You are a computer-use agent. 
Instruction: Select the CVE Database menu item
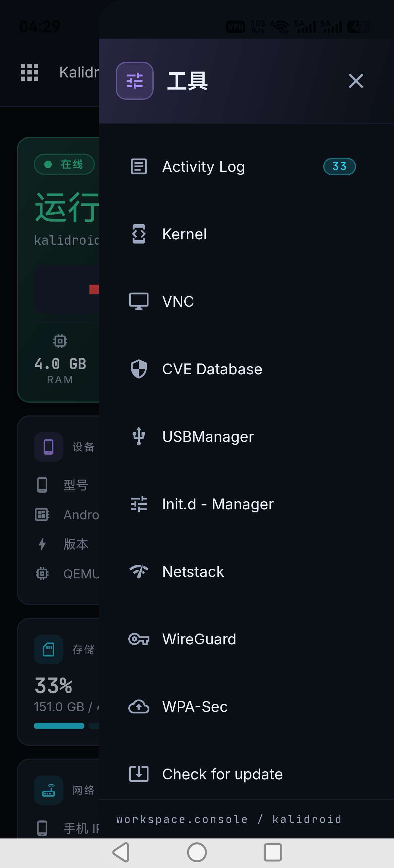tap(246, 369)
